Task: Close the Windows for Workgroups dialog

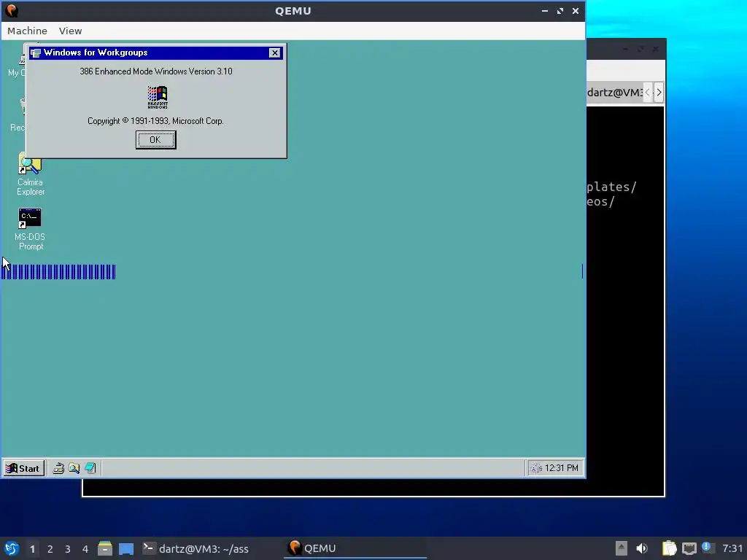Action: pos(274,52)
